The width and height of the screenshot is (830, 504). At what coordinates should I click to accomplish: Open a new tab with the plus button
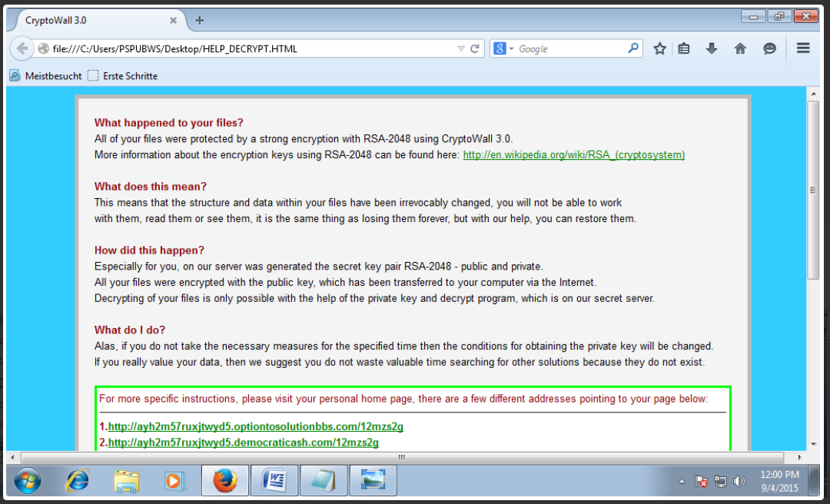(200, 20)
